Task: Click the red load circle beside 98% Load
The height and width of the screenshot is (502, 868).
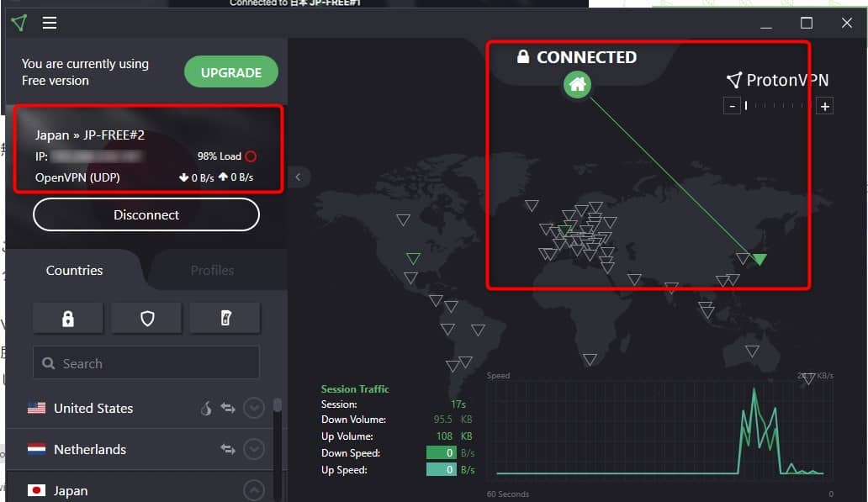Action: 251,156
